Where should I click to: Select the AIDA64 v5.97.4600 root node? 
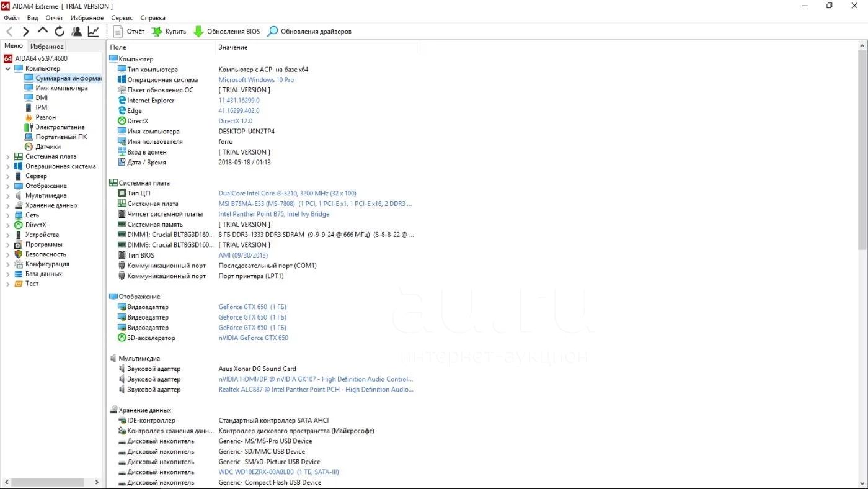click(41, 58)
